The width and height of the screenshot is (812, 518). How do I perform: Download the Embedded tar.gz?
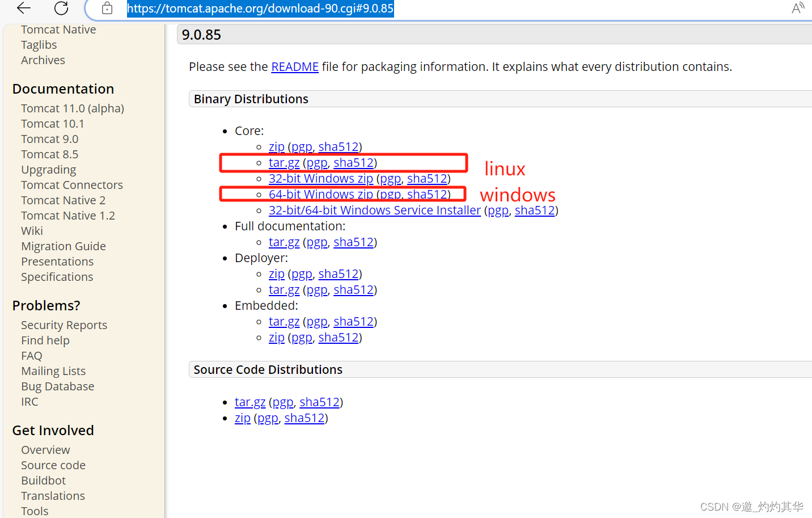coord(284,321)
